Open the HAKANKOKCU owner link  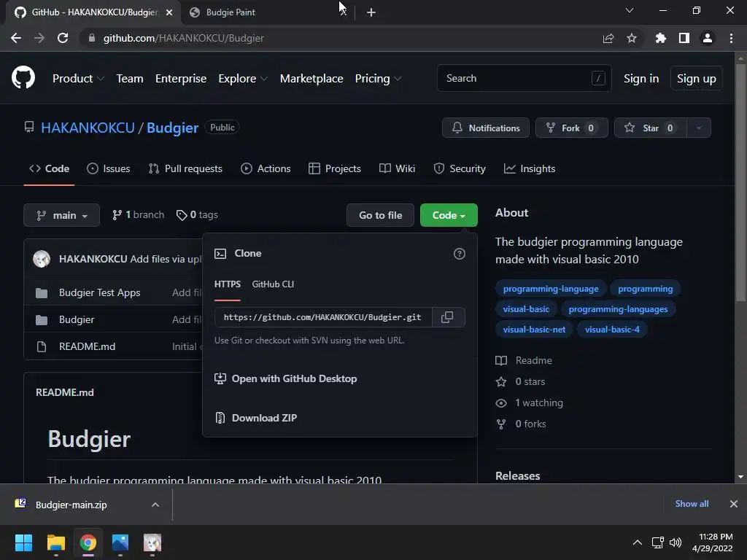pyautogui.click(x=88, y=128)
